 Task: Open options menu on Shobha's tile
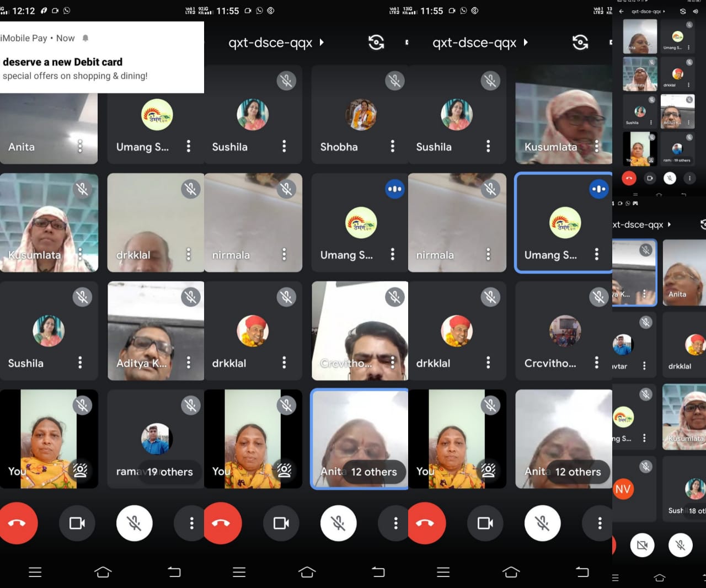click(393, 146)
